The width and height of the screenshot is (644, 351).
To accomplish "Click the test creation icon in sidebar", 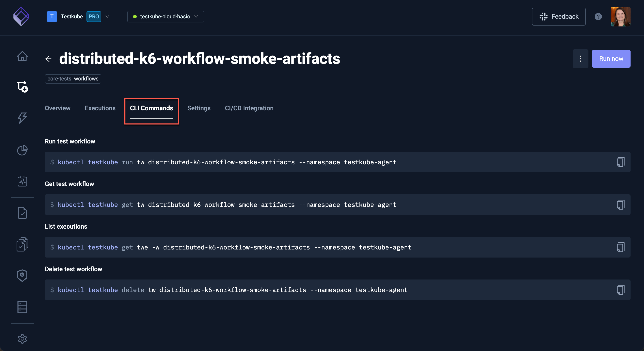I will click(22, 87).
